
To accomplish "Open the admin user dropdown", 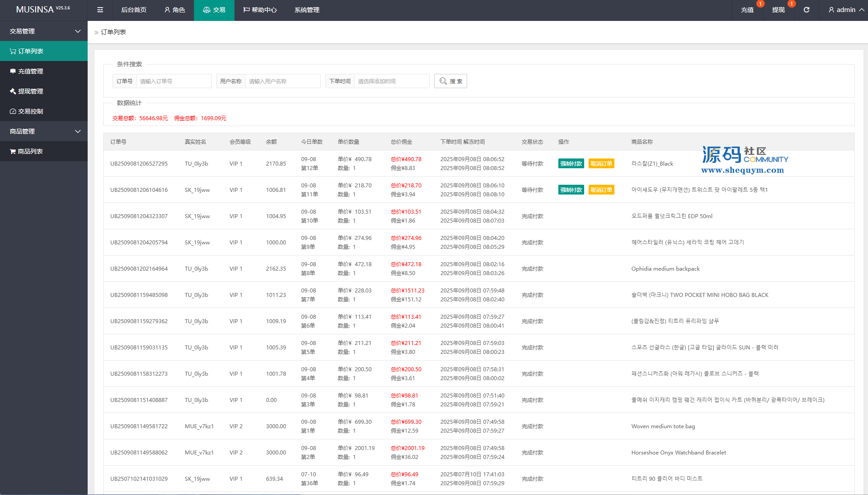I will click(x=846, y=10).
